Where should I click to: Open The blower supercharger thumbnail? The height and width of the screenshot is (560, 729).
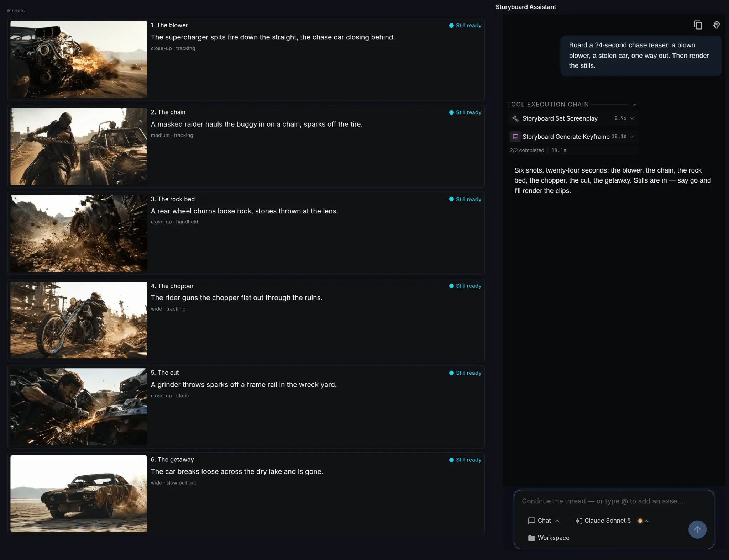(x=79, y=59)
